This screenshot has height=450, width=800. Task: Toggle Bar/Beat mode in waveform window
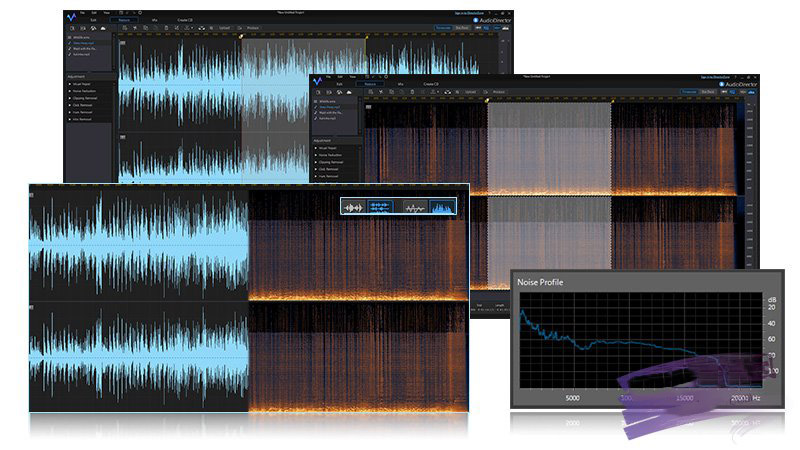coord(462,28)
